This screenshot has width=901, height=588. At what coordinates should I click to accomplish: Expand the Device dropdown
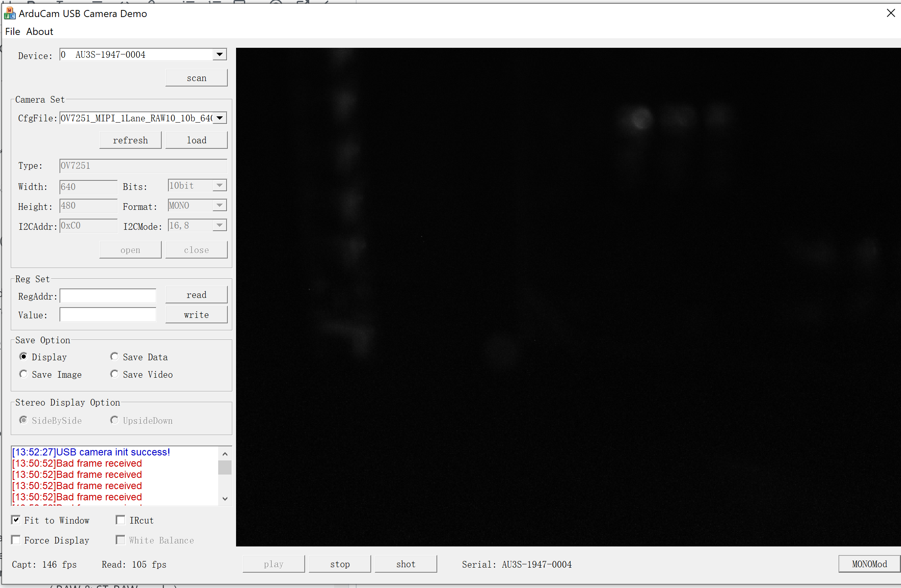[219, 54]
